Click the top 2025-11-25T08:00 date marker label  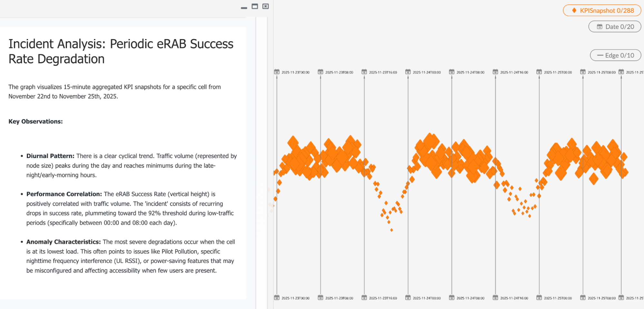[x=601, y=72]
